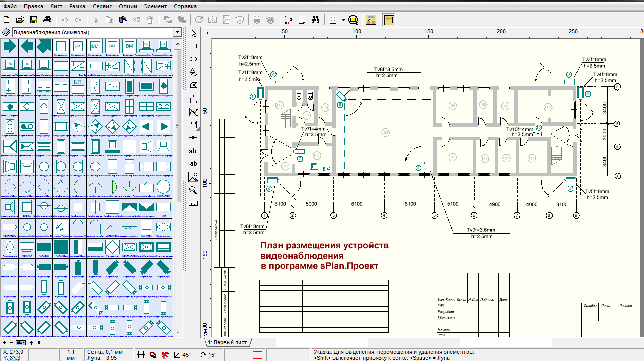Viewport: 644px width, 361px height.
Task: Select the ellipse drawing tool
Action: click(193, 59)
